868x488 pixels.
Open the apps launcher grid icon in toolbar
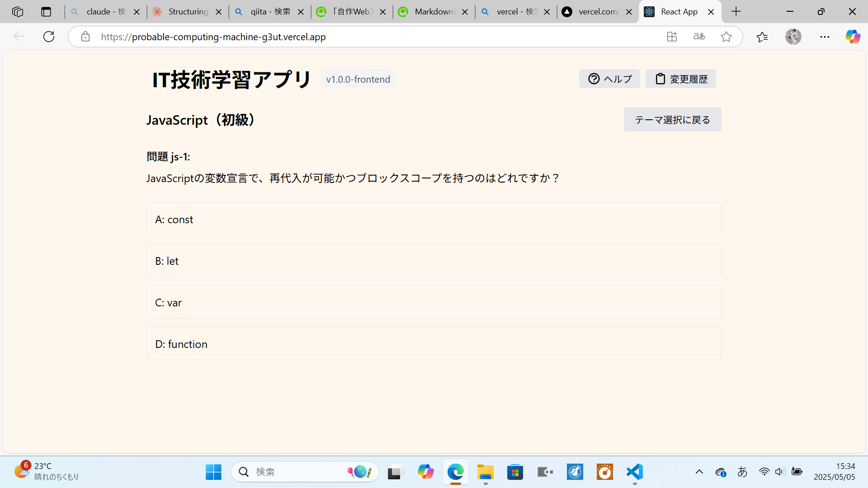(672, 37)
